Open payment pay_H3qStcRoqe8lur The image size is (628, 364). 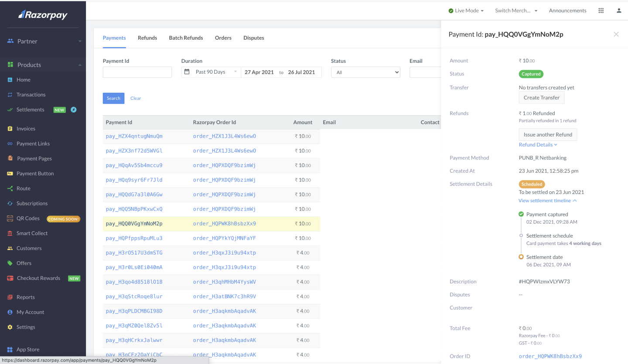coord(134,296)
